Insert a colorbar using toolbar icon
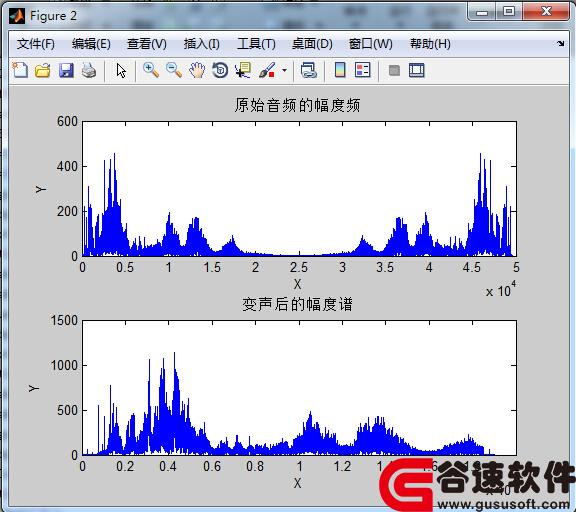The width and height of the screenshot is (576, 512). (340, 70)
